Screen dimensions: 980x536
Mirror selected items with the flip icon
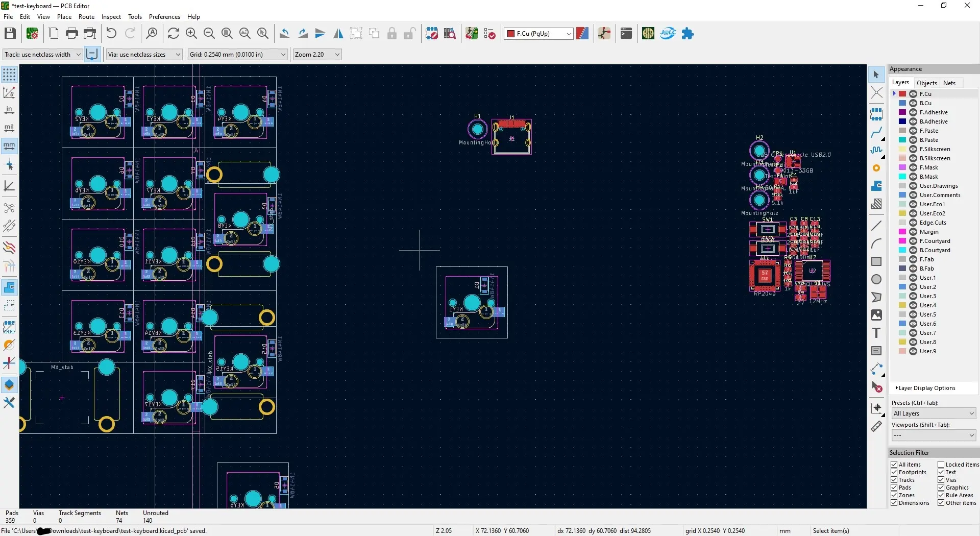338,34
